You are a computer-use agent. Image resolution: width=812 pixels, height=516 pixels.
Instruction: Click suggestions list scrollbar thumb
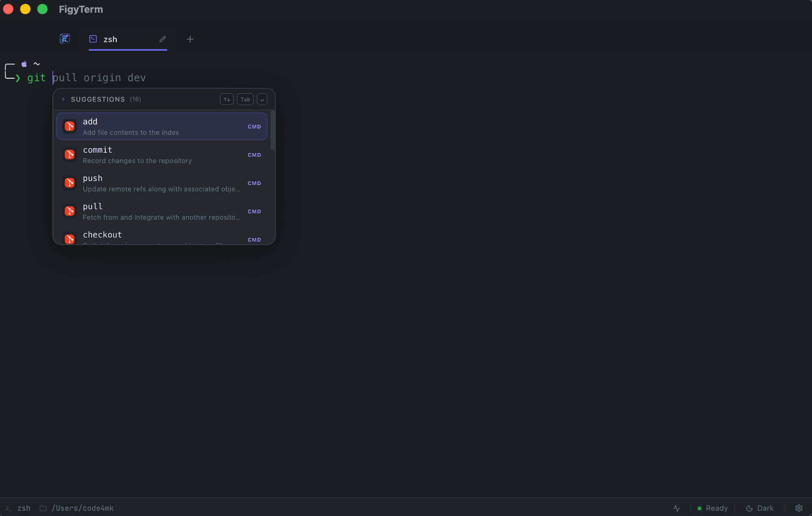pos(273,130)
